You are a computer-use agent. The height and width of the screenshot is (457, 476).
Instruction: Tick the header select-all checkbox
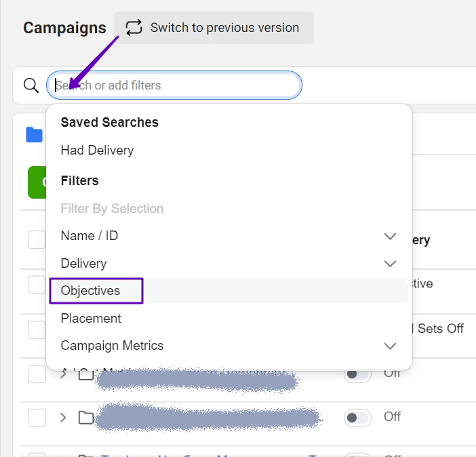pos(37,239)
